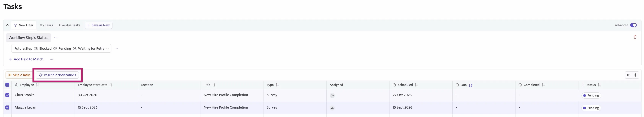Delete the filter using the red trash icon
Image resolution: width=644 pixels, height=117 pixels.
[635, 37]
